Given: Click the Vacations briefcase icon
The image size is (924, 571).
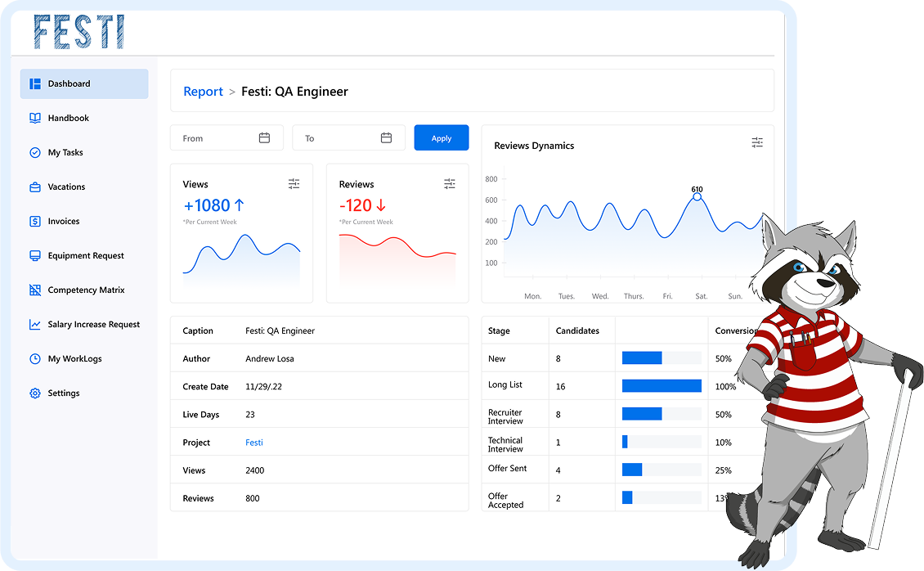Looking at the screenshot, I should [x=35, y=187].
